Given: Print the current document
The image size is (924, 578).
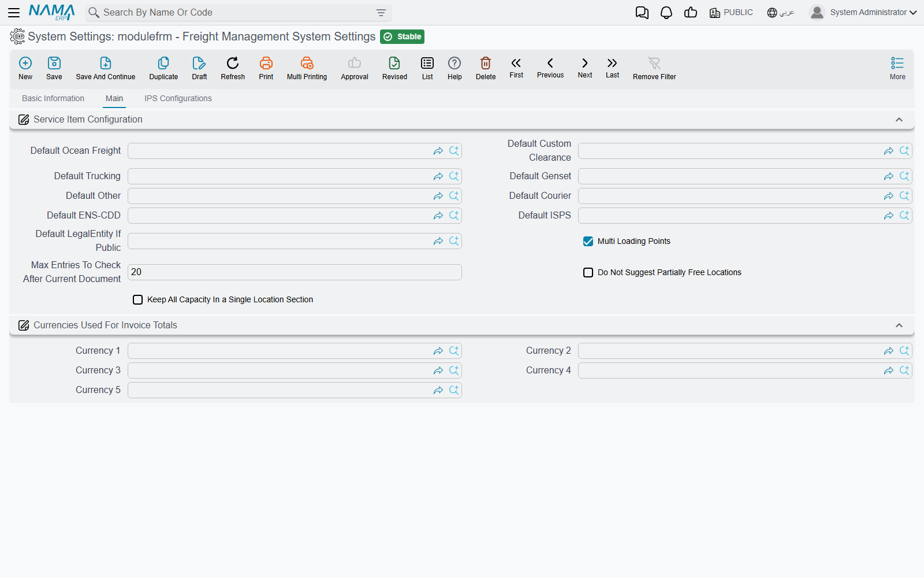Looking at the screenshot, I should [266, 68].
